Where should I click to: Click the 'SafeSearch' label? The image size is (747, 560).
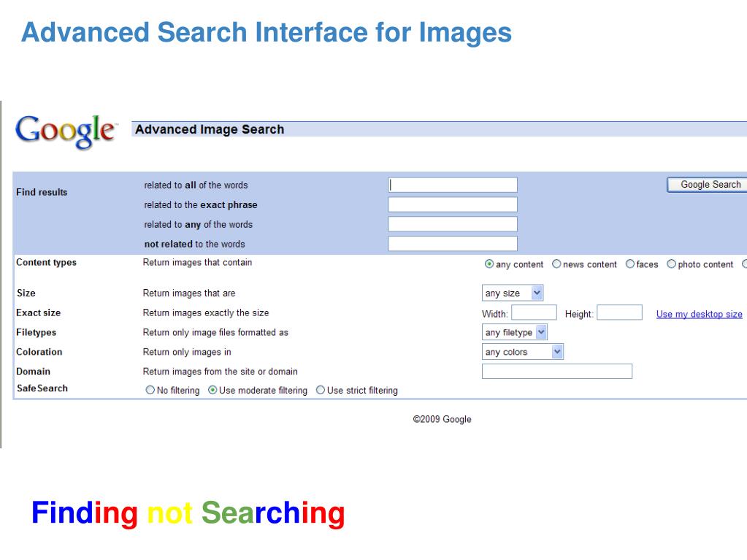pos(42,388)
